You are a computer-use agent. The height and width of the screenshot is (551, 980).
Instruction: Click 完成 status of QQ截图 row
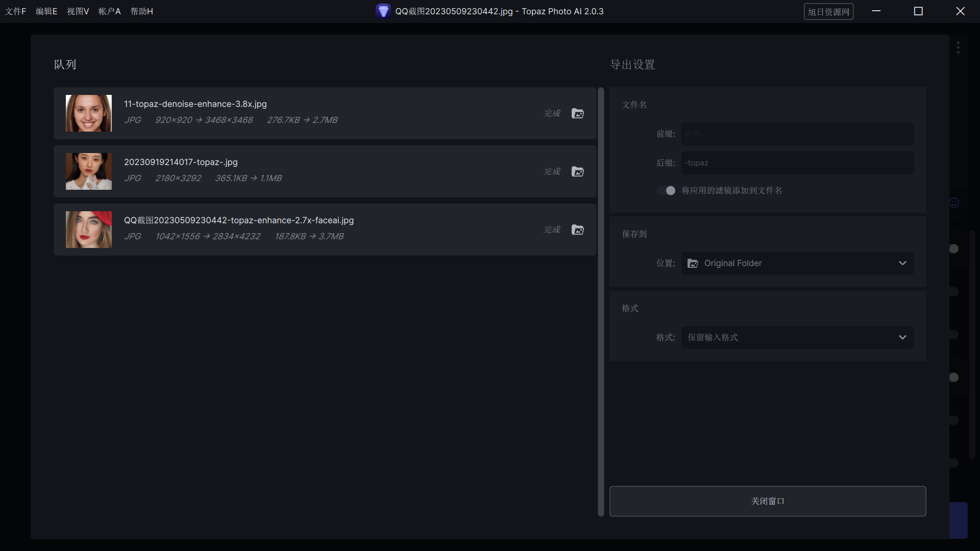[x=552, y=230]
